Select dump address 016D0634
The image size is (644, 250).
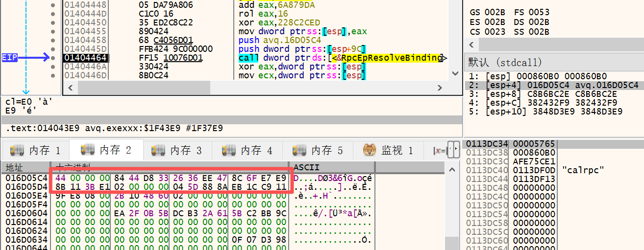(x=27, y=239)
